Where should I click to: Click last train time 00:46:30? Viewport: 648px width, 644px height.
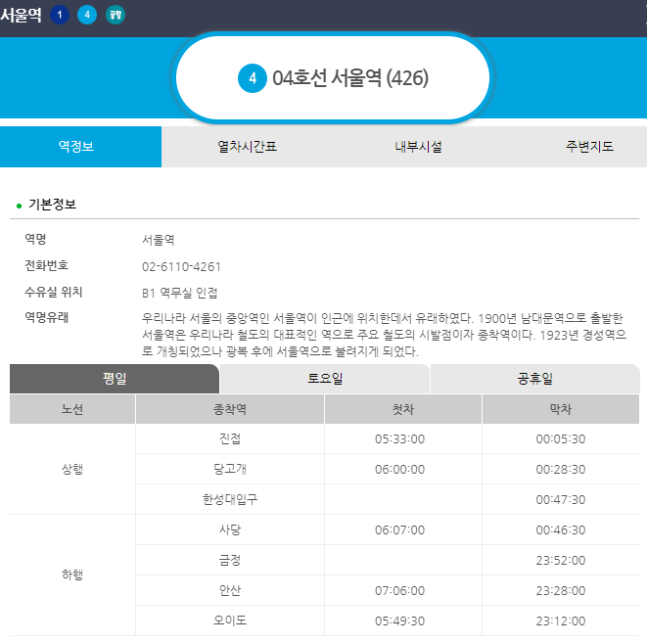(560, 530)
